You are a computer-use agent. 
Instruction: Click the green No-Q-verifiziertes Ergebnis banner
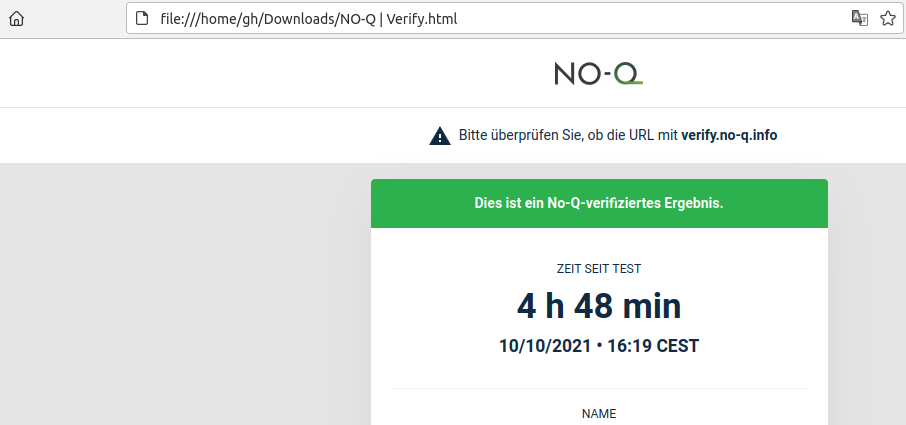tap(599, 203)
